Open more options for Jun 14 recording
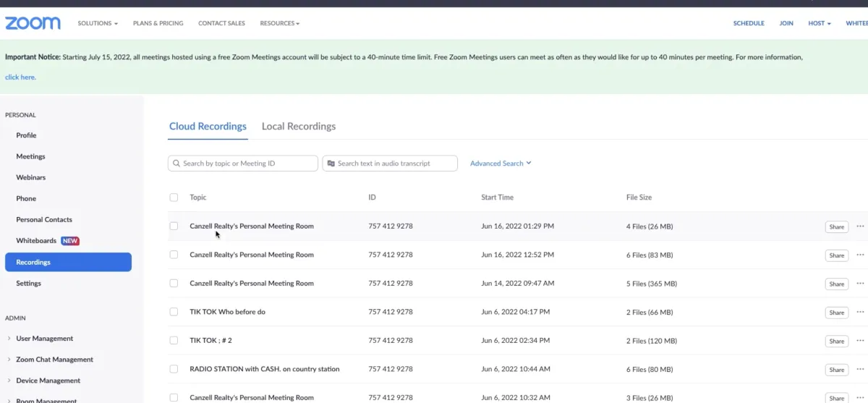The height and width of the screenshot is (403, 868). pos(860,284)
